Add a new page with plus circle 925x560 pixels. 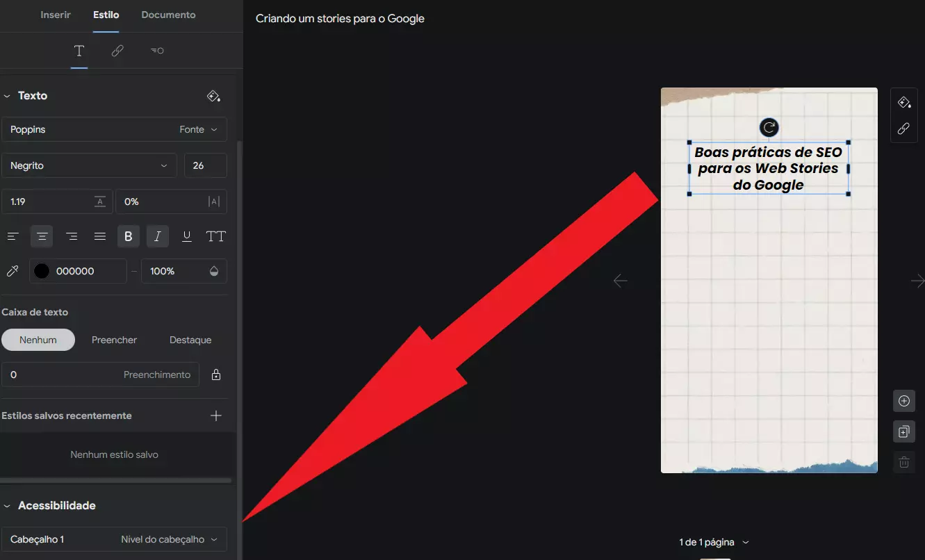(904, 401)
